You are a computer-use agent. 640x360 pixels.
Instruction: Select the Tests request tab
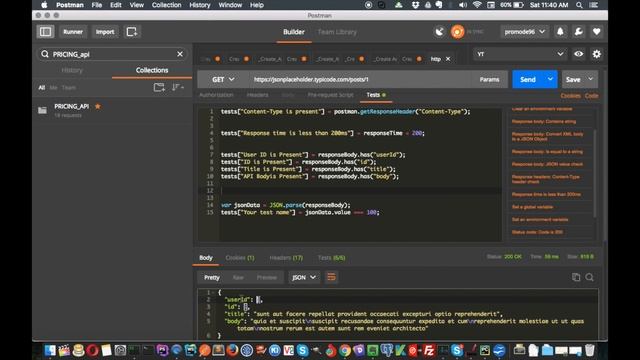tap(376, 95)
